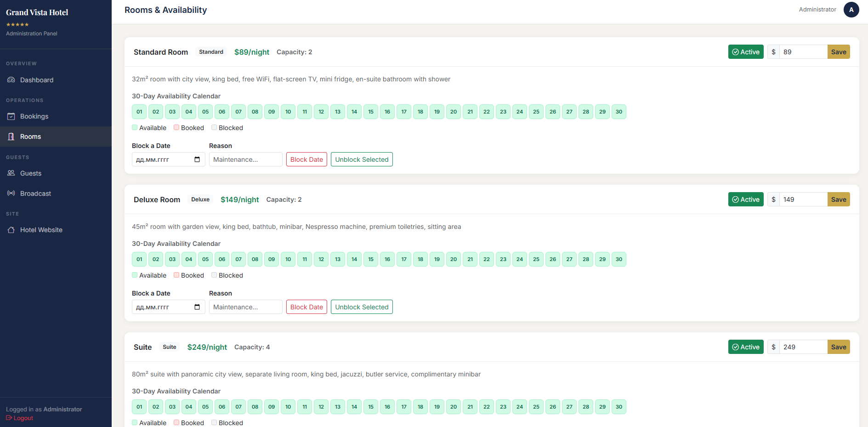Click Block Date for Standard Room

(x=306, y=159)
